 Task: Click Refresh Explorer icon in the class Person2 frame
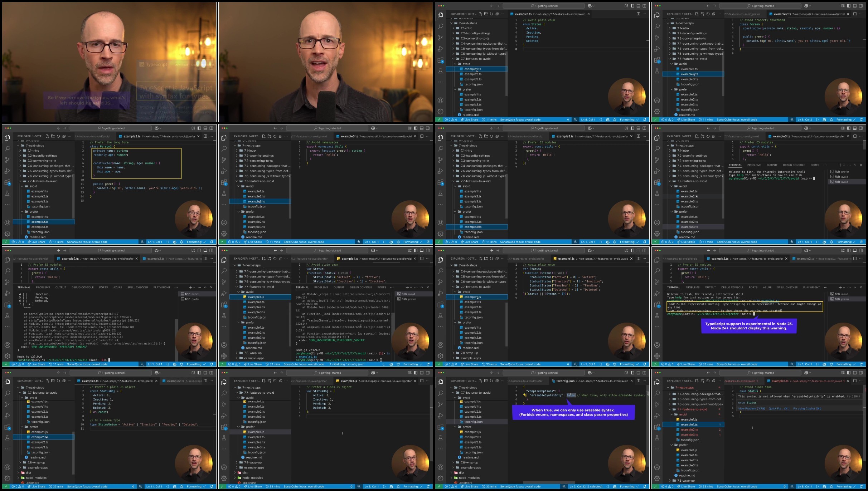pyautogui.click(x=58, y=136)
